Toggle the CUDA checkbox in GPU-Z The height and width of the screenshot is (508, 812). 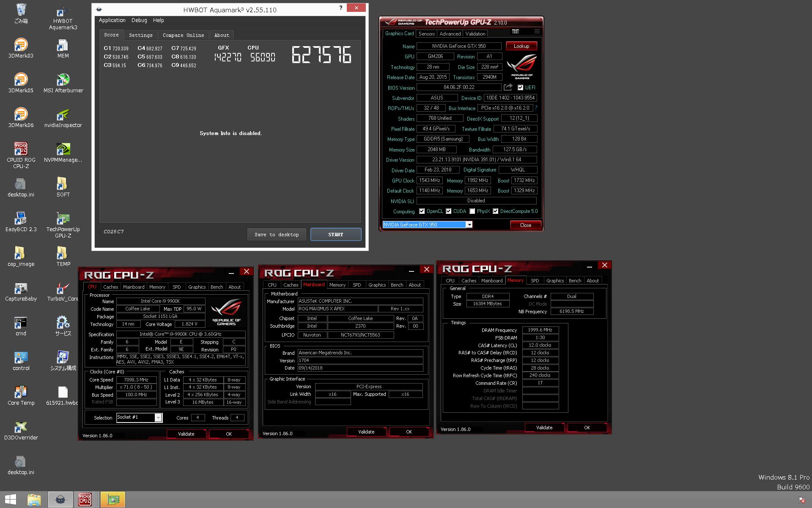pyautogui.click(x=449, y=211)
